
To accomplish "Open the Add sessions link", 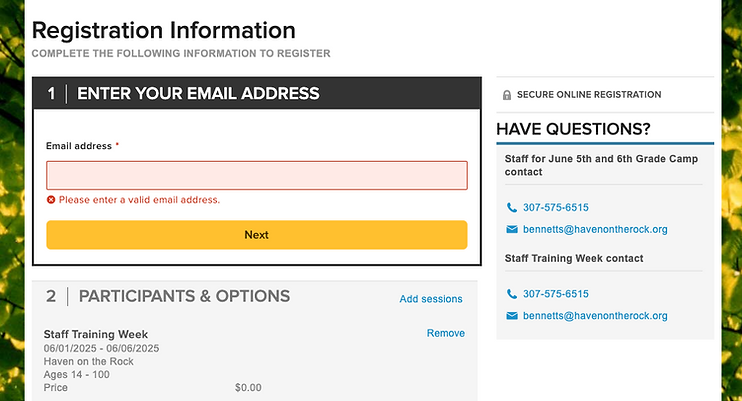I will (x=431, y=299).
